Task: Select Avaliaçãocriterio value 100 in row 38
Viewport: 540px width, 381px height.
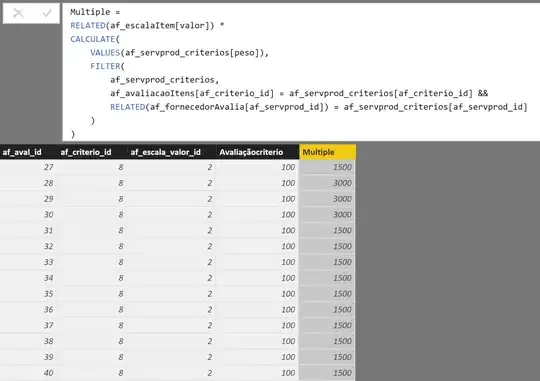Action: click(258, 341)
